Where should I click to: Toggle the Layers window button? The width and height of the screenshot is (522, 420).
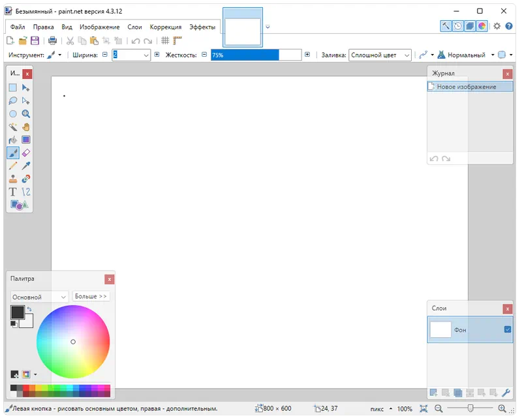[470, 26]
